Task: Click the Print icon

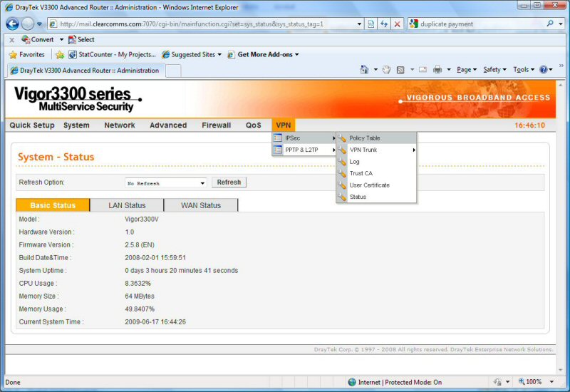Action: [437, 69]
